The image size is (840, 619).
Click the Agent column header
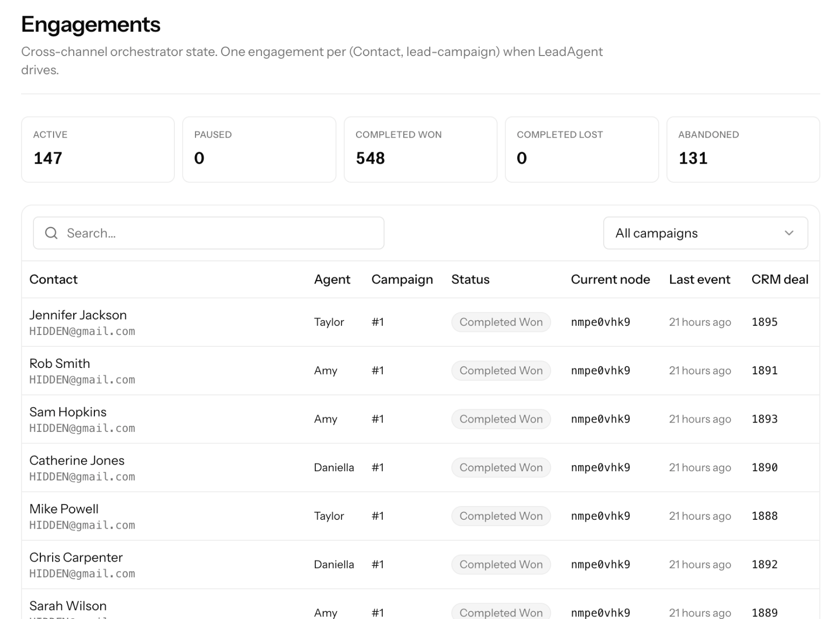[332, 280]
